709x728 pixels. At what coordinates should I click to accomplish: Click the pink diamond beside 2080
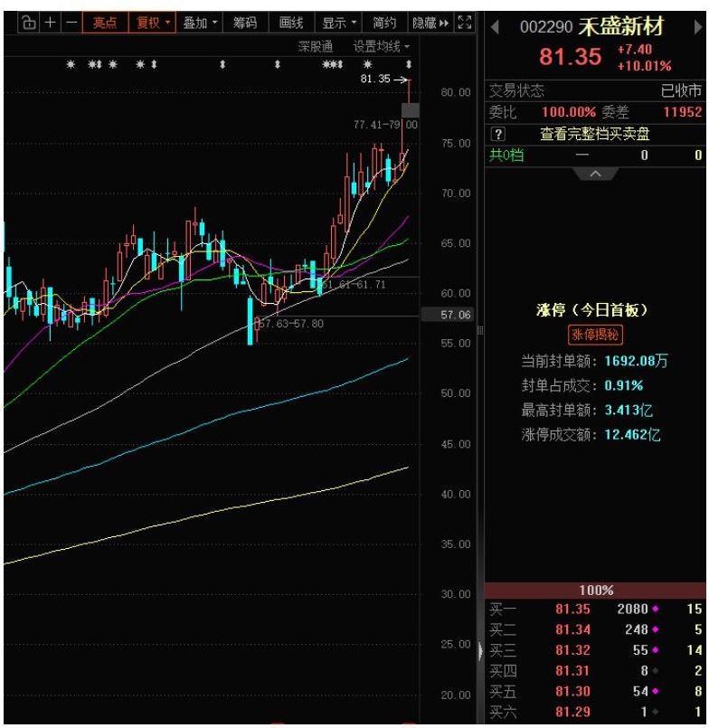point(655,609)
